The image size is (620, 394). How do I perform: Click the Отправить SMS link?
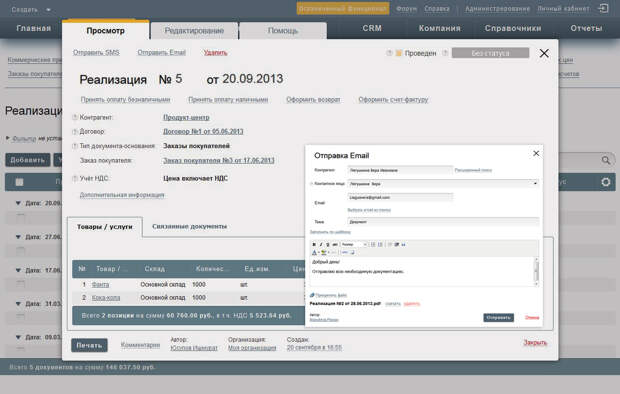pos(96,52)
